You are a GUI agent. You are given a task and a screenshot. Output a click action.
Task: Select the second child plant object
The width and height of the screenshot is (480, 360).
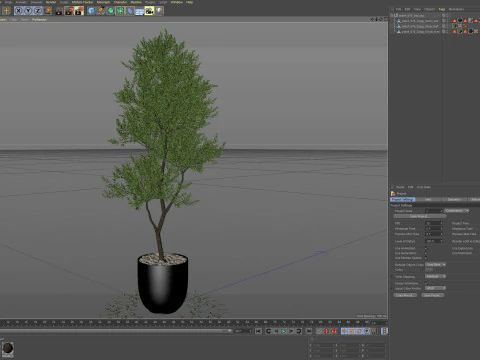pyautogui.click(x=420, y=26)
